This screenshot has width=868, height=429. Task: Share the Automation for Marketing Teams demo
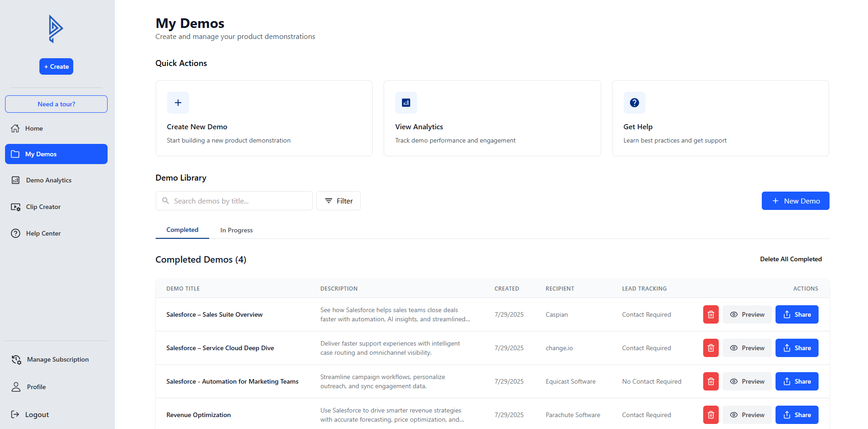click(797, 381)
